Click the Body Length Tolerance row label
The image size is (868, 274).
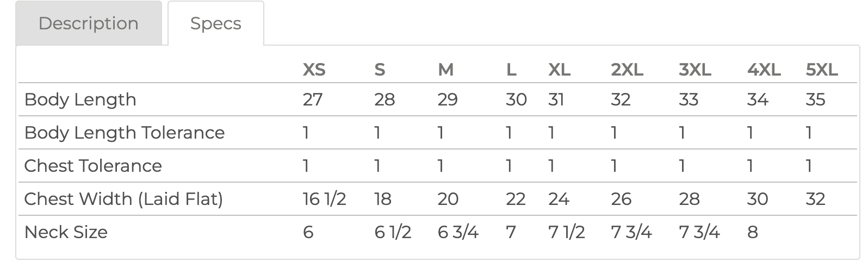125,133
